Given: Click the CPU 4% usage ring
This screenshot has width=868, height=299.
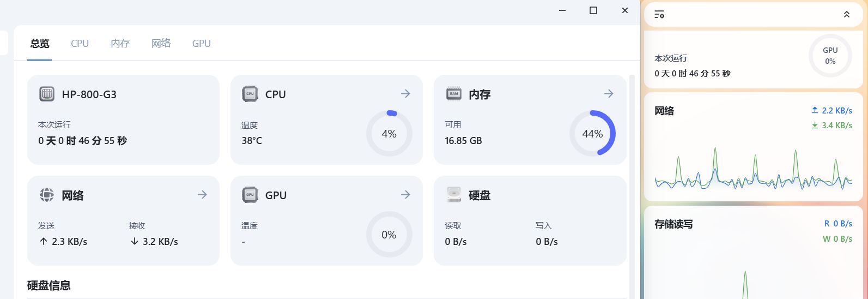Looking at the screenshot, I should 389,134.
